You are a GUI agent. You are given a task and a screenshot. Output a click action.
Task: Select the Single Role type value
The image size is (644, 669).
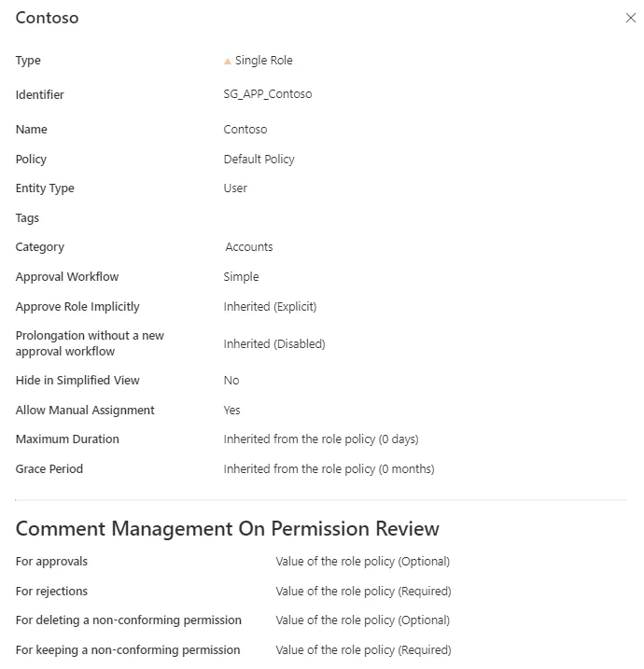coord(264,61)
